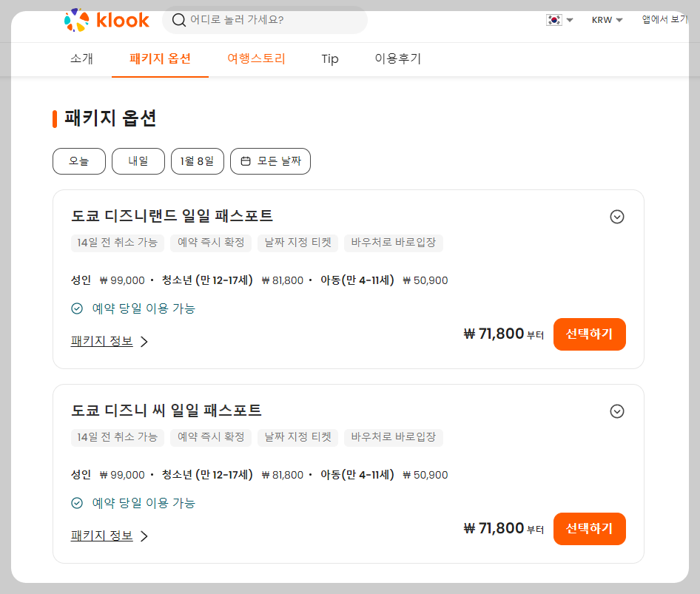Image resolution: width=700 pixels, height=594 pixels.
Task: Click '날짜 지정 티켓' tag on 디즈니랜드 card
Action: 297,243
